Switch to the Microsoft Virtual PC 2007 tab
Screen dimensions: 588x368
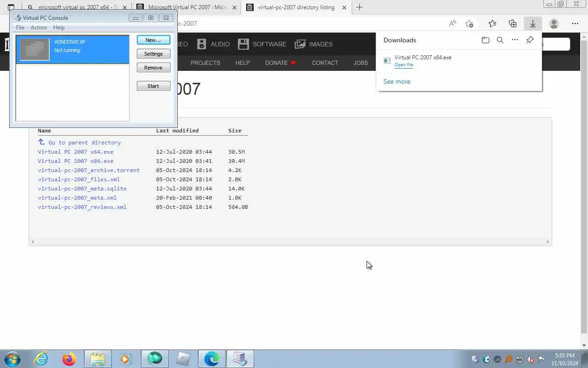click(186, 7)
